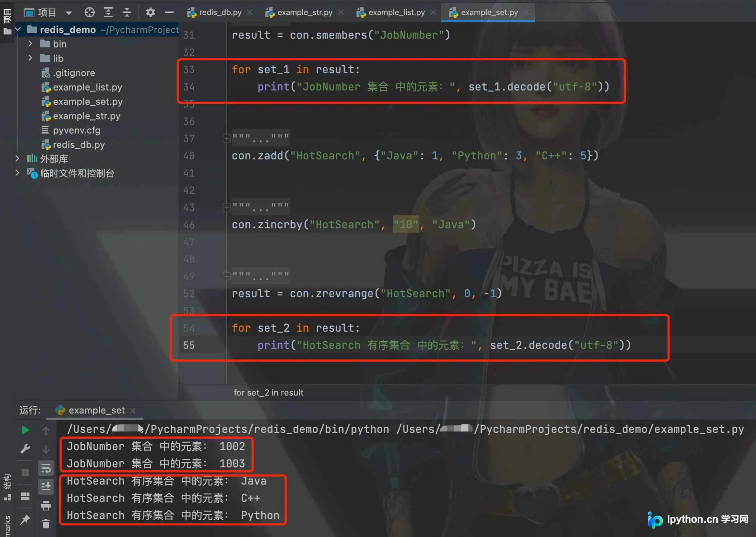The height and width of the screenshot is (537, 756).
Task: Click the expand all icon in project toolbar
Action: (x=108, y=13)
